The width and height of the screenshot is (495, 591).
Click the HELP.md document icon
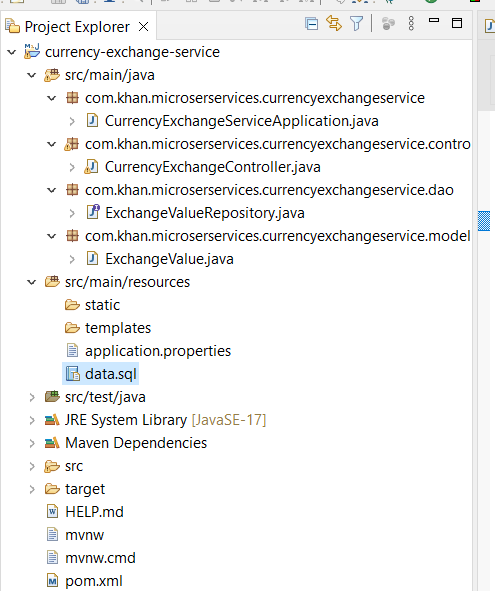52,512
